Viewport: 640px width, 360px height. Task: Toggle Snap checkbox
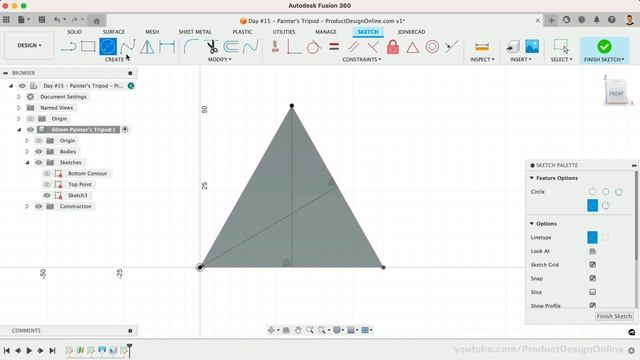592,278
